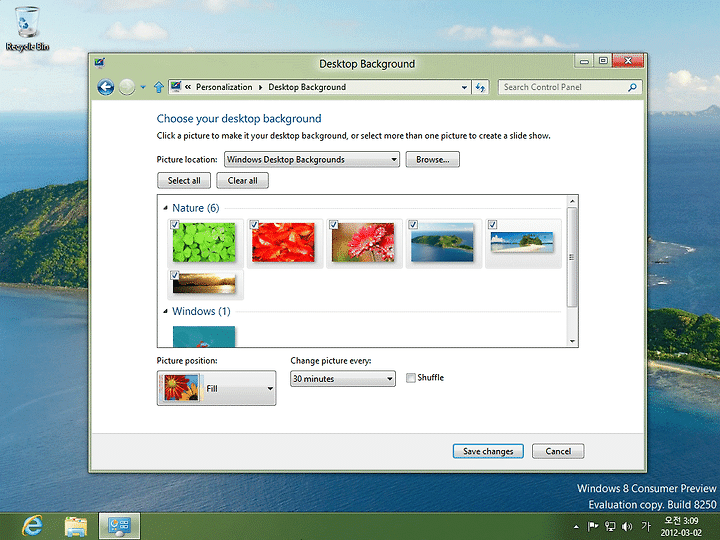The width and height of the screenshot is (720, 540).
Task: Click the wallpaper list scroll down arrow
Action: point(572,341)
